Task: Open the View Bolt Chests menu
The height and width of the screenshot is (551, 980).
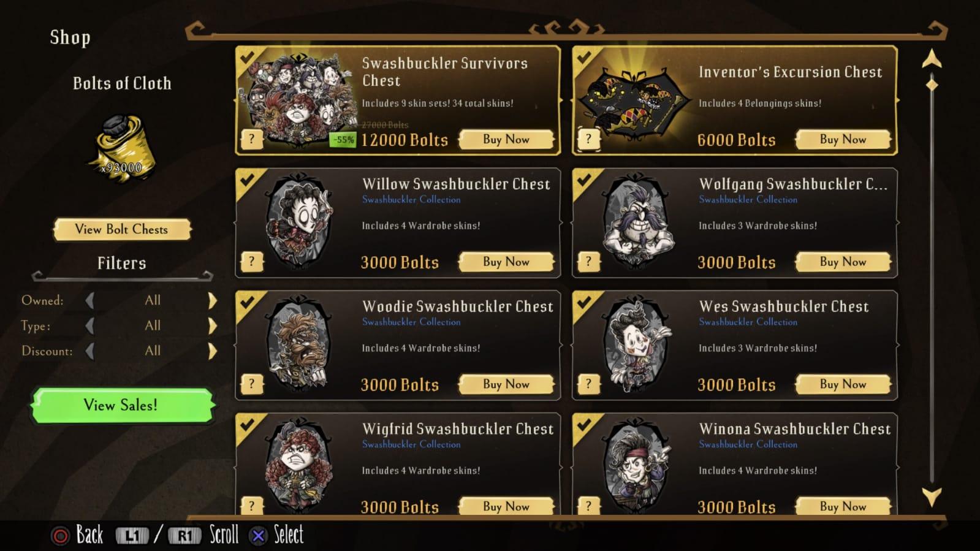Action: tap(122, 229)
